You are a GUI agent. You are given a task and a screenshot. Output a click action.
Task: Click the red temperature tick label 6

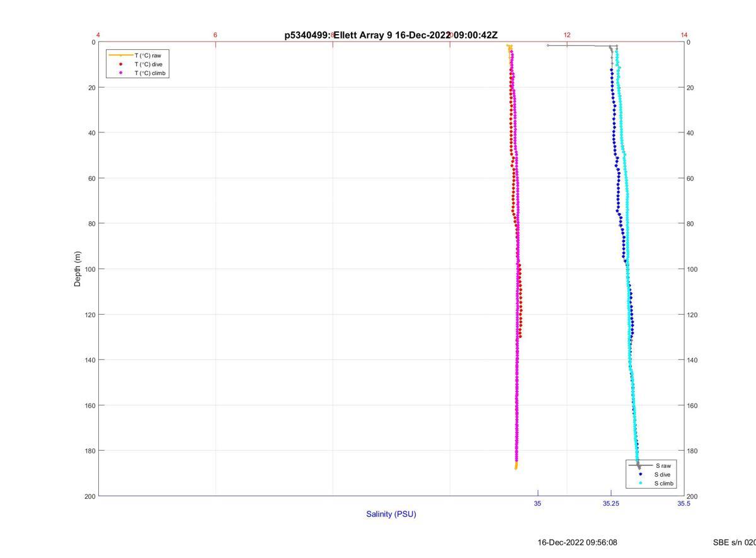[215, 35]
